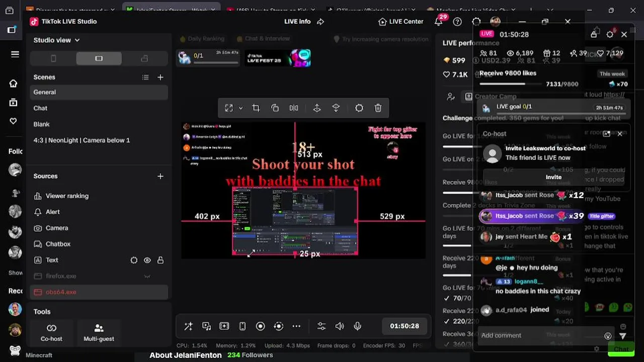Add a new scene with plus
Image resolution: width=644 pixels, height=362 pixels.
tap(160, 77)
